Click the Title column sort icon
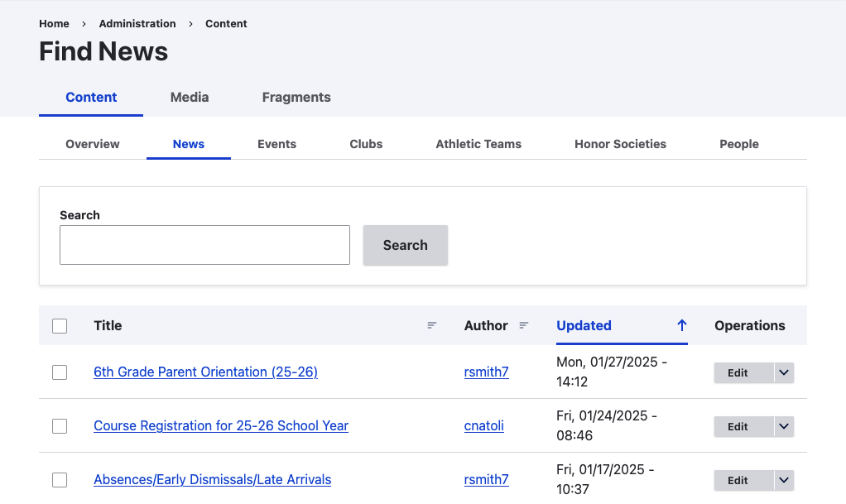The height and width of the screenshot is (504, 846). pos(431,325)
